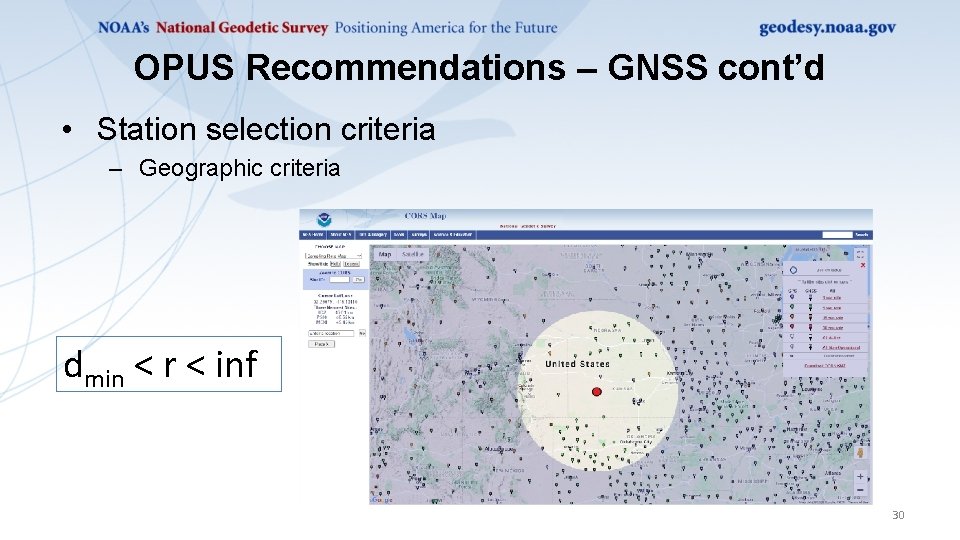This screenshot has width=960, height=540.
Task: Click the green GNSS antenna icon in legend
Action: (x=810, y=307)
